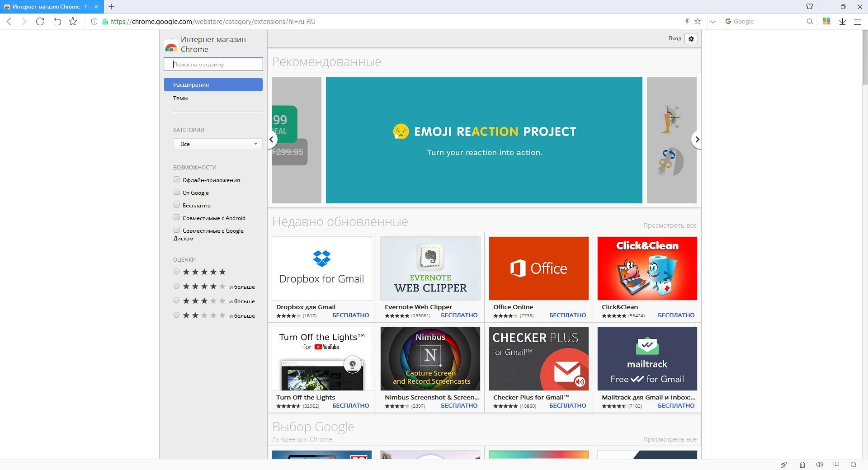Image resolution: width=868 pixels, height=470 pixels.
Task: Click the skin/shirt icon in title bar
Action: (810, 6)
